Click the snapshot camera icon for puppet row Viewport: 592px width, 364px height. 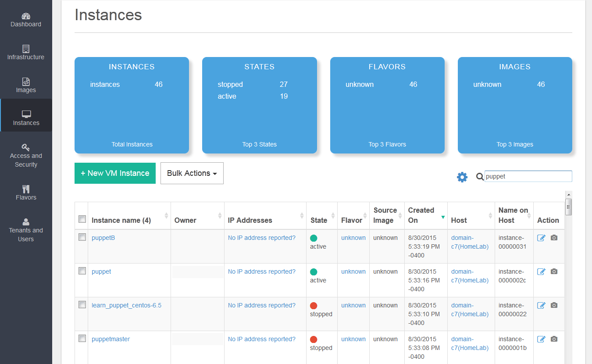pyautogui.click(x=554, y=271)
